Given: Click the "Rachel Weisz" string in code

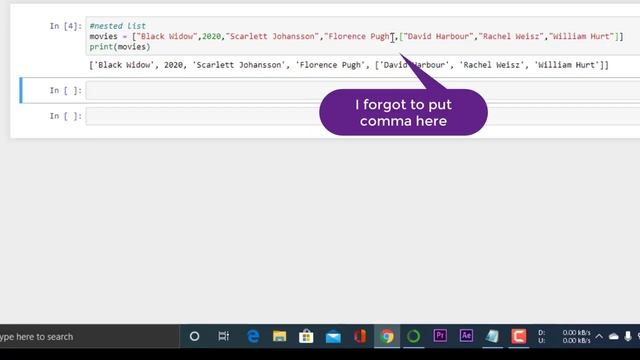Looking at the screenshot, I should pos(511,36).
